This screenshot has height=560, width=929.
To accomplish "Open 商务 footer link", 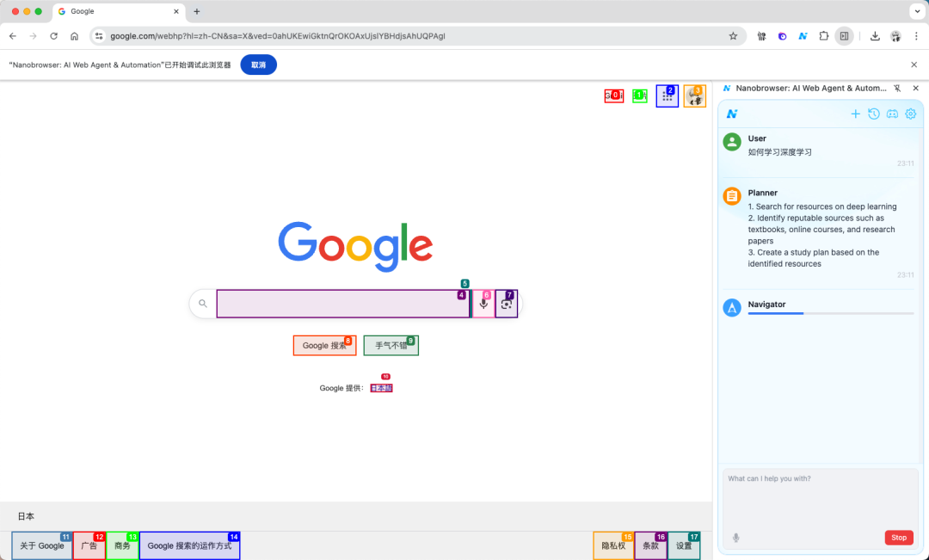I will click(x=123, y=545).
